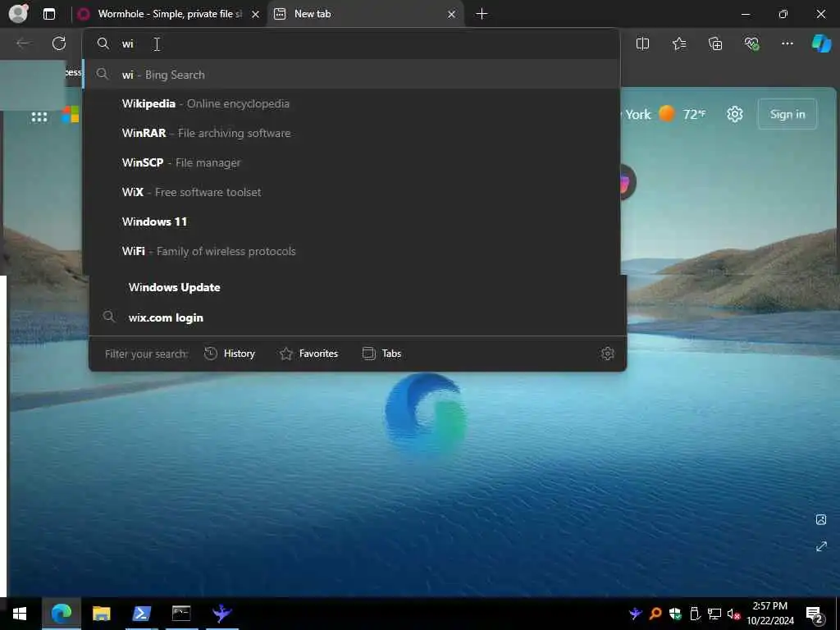
Task: Close the New tab
Action: 452,15
